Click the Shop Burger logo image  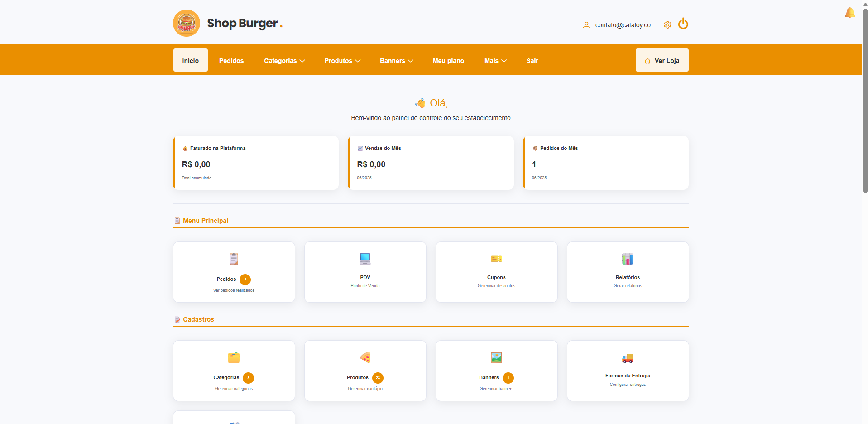(x=187, y=23)
